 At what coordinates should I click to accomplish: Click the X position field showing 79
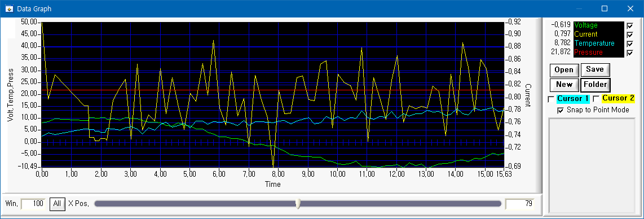(519, 204)
